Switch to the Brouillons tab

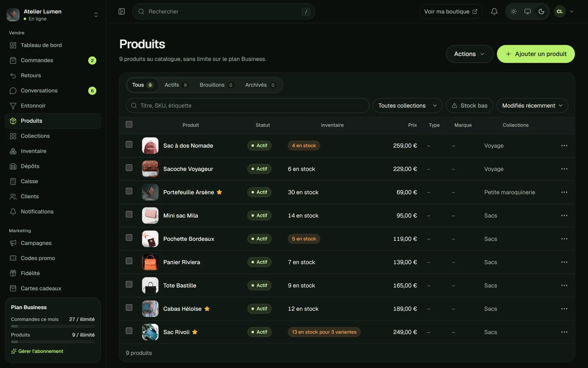click(217, 85)
